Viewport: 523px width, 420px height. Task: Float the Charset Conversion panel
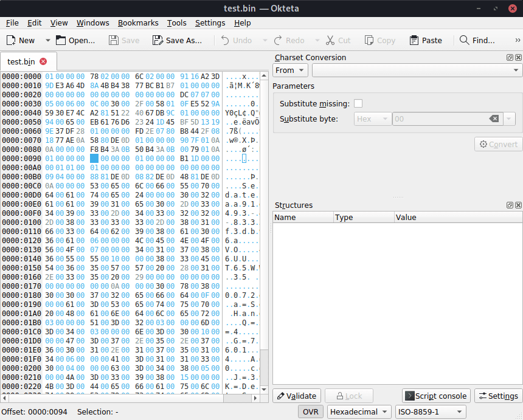(x=510, y=57)
